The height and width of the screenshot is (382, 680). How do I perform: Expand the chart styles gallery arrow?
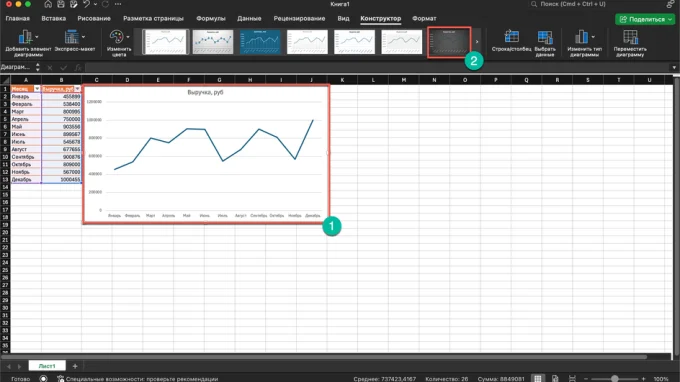477,42
